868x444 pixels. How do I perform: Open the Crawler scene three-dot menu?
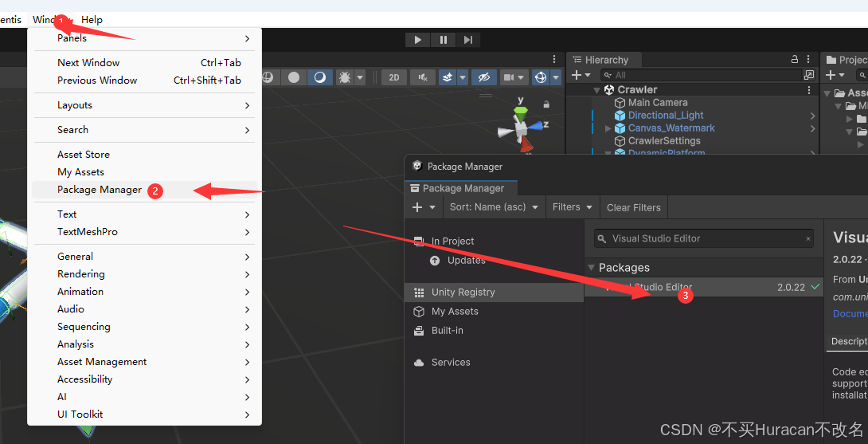809,90
